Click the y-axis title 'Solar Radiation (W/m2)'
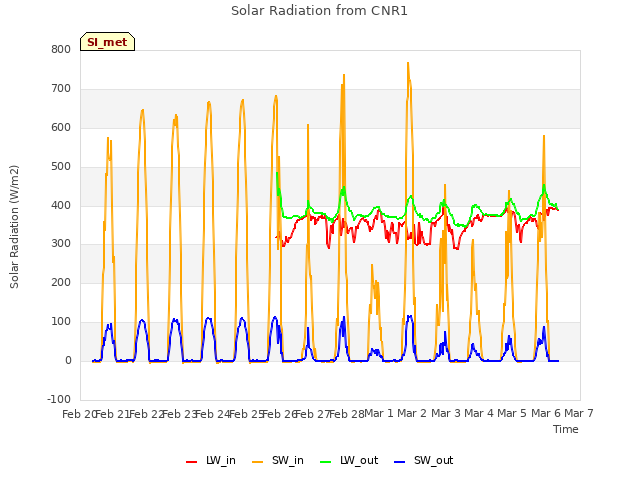 click(x=14, y=227)
